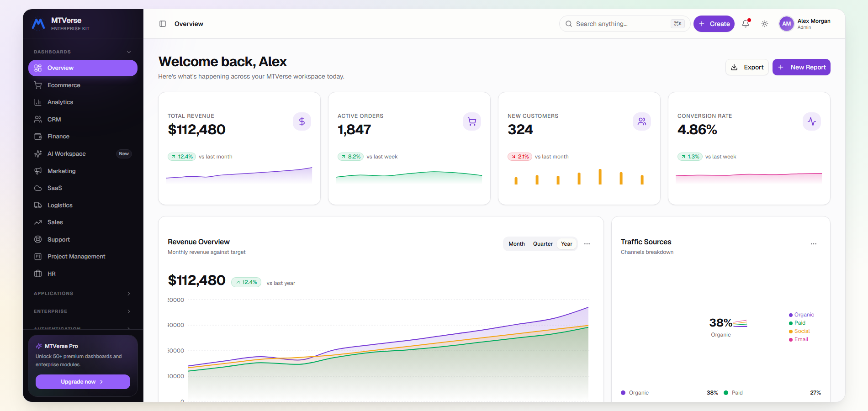Open the Finance dashboard

(x=83, y=137)
